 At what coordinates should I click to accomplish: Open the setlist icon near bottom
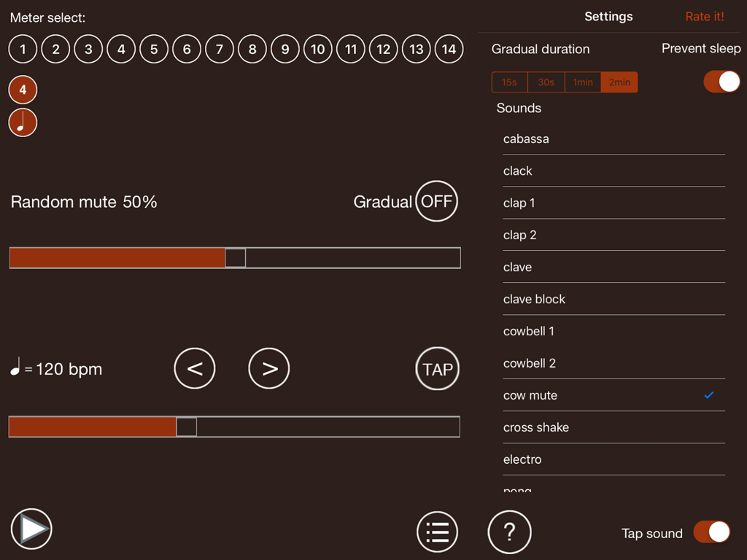[x=437, y=532]
